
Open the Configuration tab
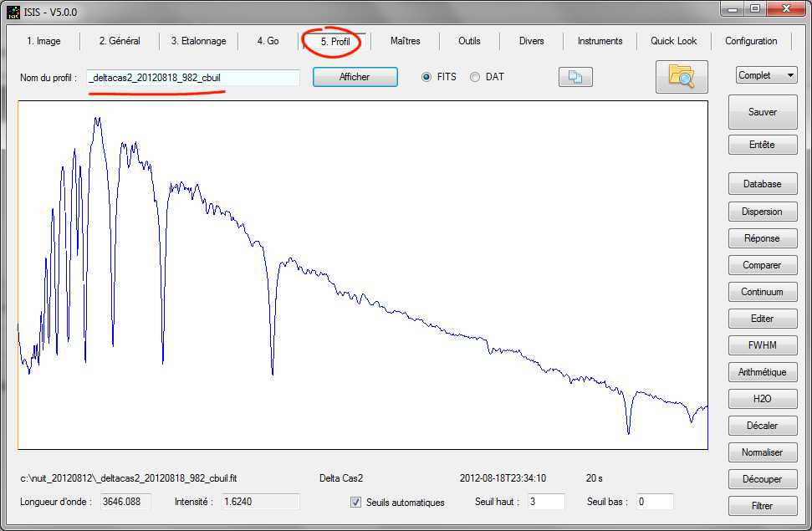[751, 41]
